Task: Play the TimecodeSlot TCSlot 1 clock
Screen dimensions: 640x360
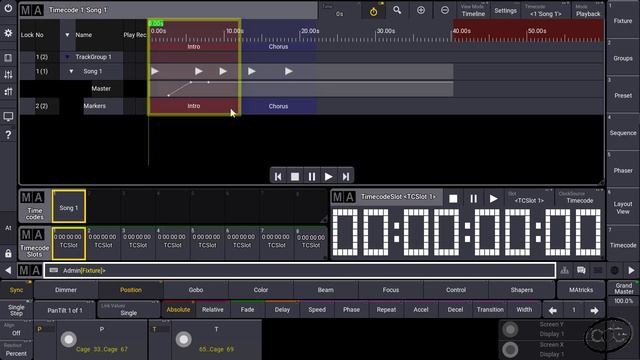Action: click(493, 198)
